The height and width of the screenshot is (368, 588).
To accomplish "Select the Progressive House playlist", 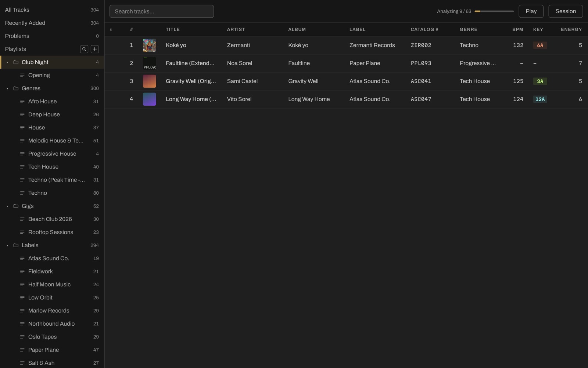I will click(x=52, y=154).
